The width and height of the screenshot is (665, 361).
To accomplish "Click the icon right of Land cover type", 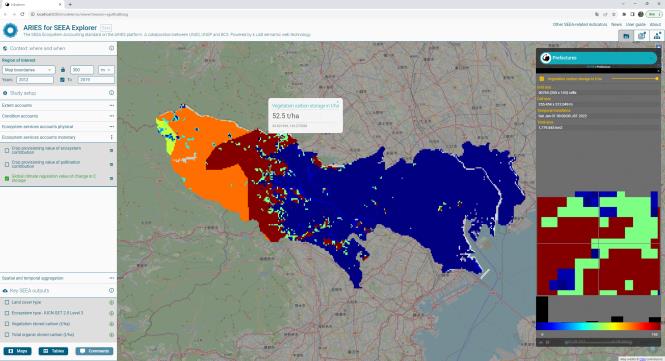I will (111, 302).
